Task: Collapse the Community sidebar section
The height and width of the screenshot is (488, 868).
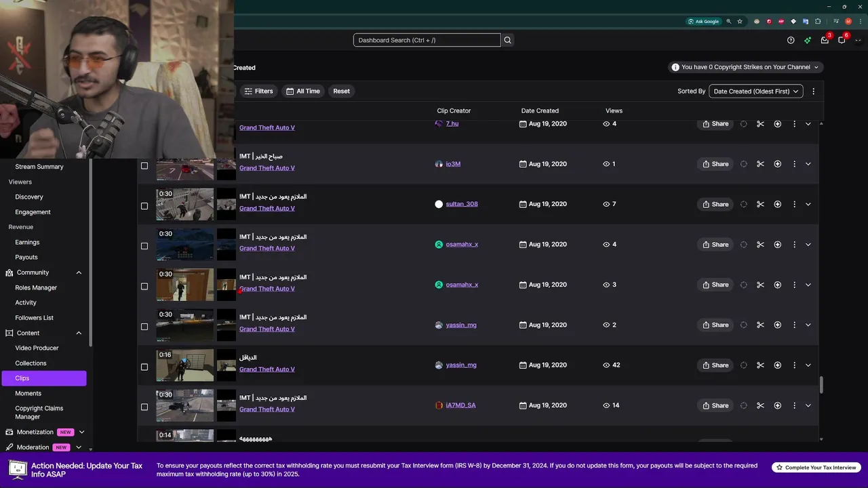Action: [79, 272]
